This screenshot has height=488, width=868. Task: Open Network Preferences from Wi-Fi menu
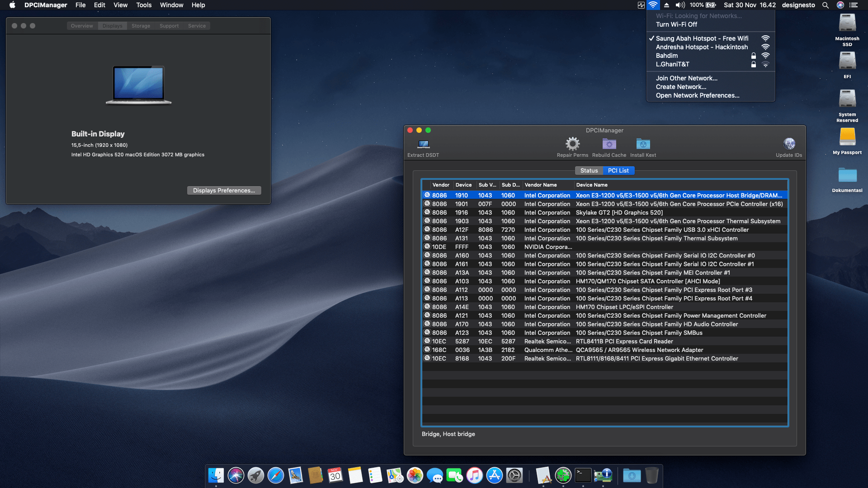tap(698, 95)
